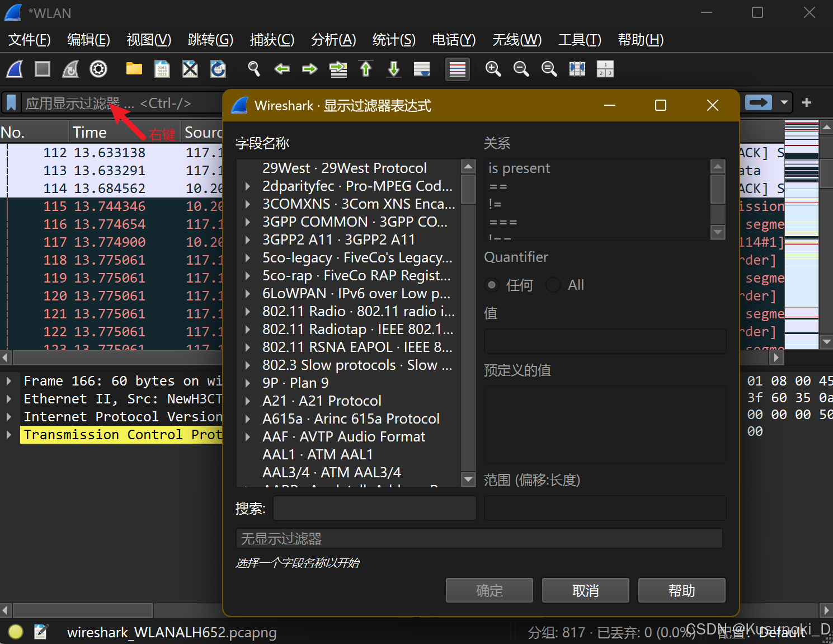833x644 pixels.
Task: Expand the 3COMXNS protocol entry
Action: click(x=248, y=204)
